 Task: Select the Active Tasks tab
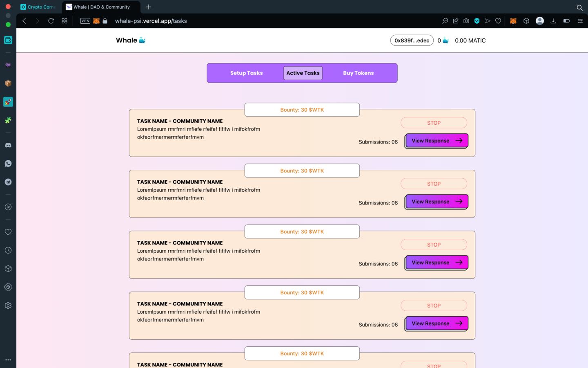(303, 73)
